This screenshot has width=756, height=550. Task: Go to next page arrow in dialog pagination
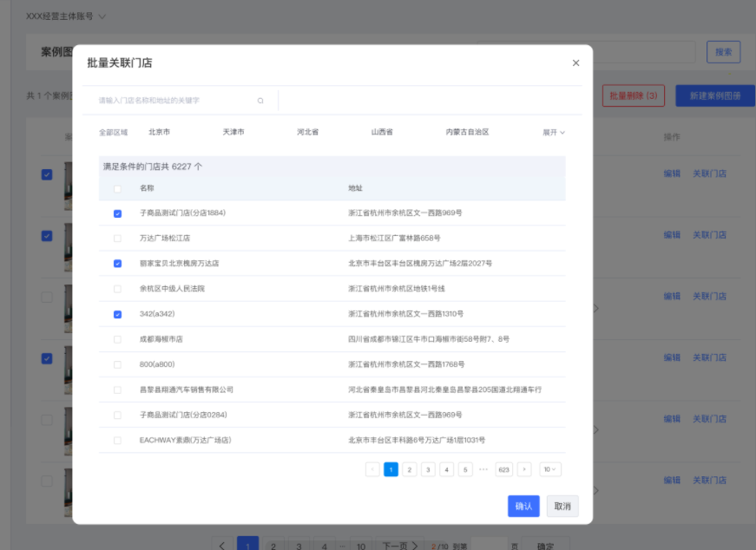pos(524,469)
